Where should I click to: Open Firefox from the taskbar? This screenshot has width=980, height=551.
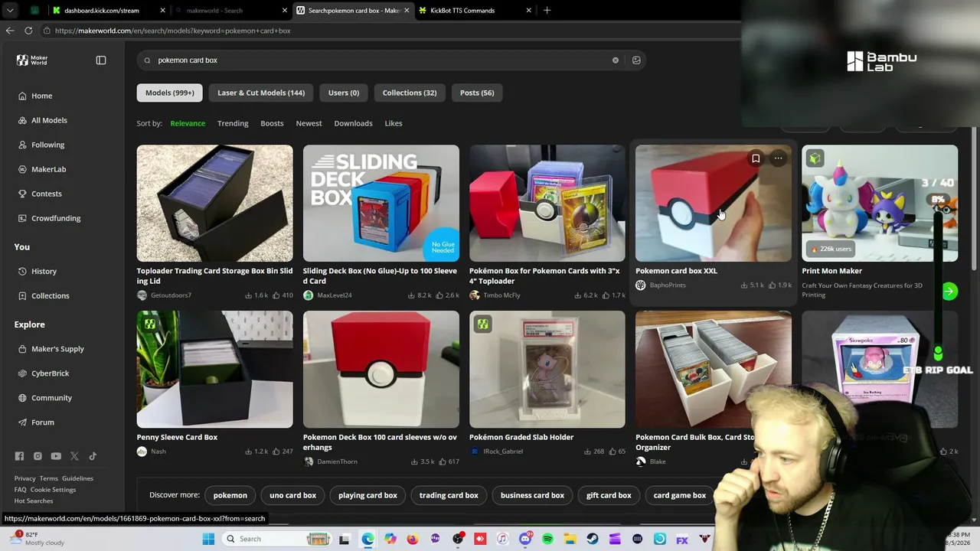(413, 539)
